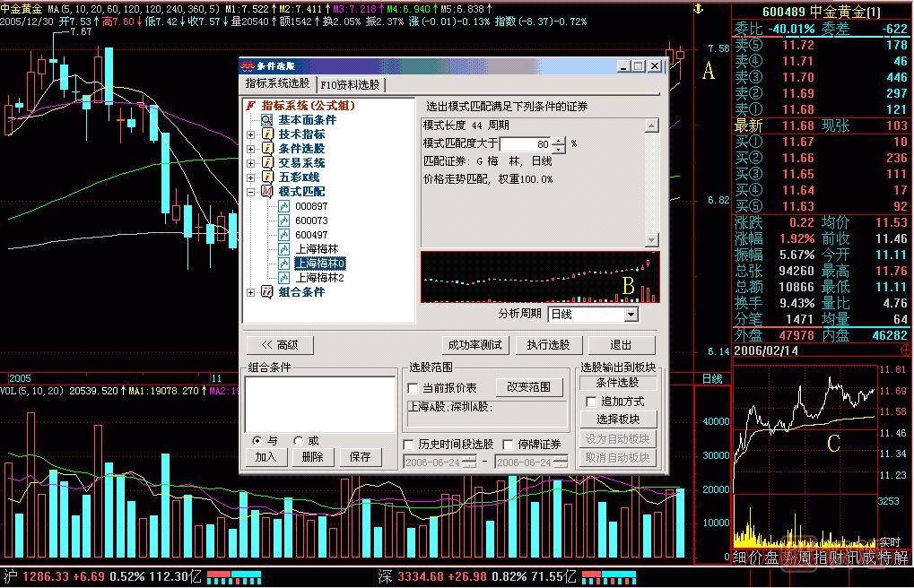
Task: Click the chart icon beside 000897
Action: (283, 206)
